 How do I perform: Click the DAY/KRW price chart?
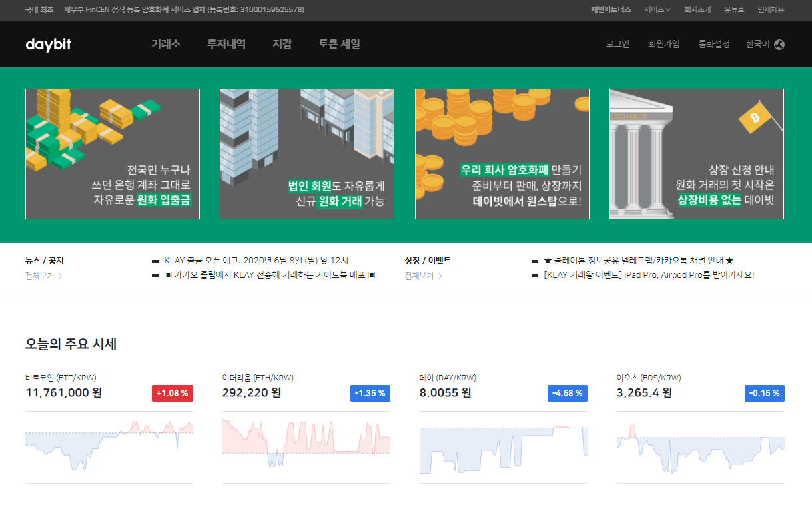pos(504,447)
